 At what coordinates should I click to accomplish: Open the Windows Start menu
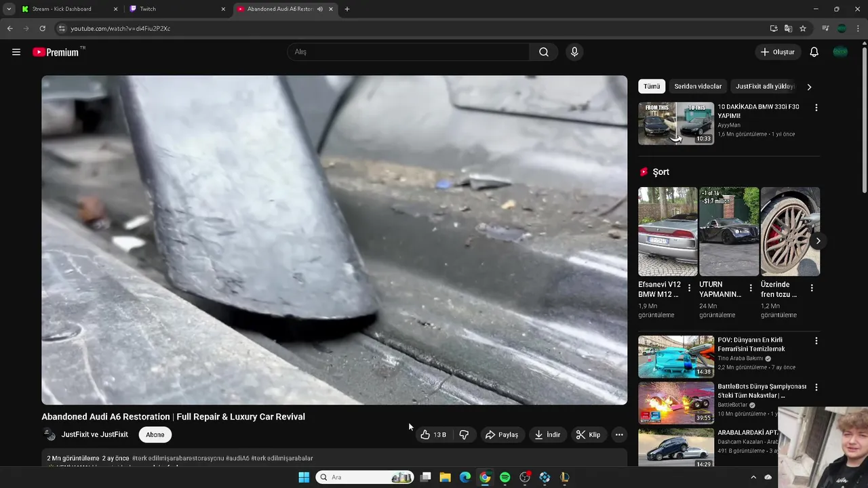tap(304, 477)
